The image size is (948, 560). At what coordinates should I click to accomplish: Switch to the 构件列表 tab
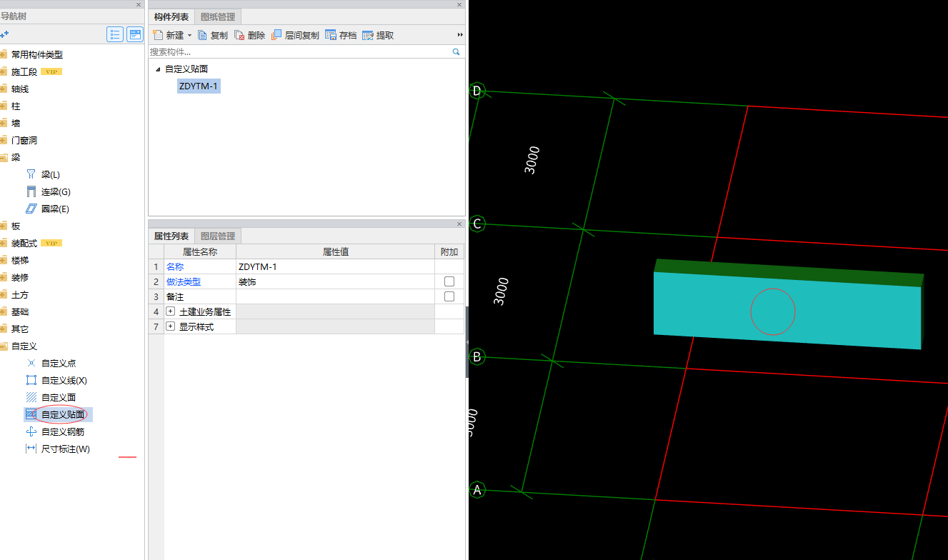[x=171, y=16]
